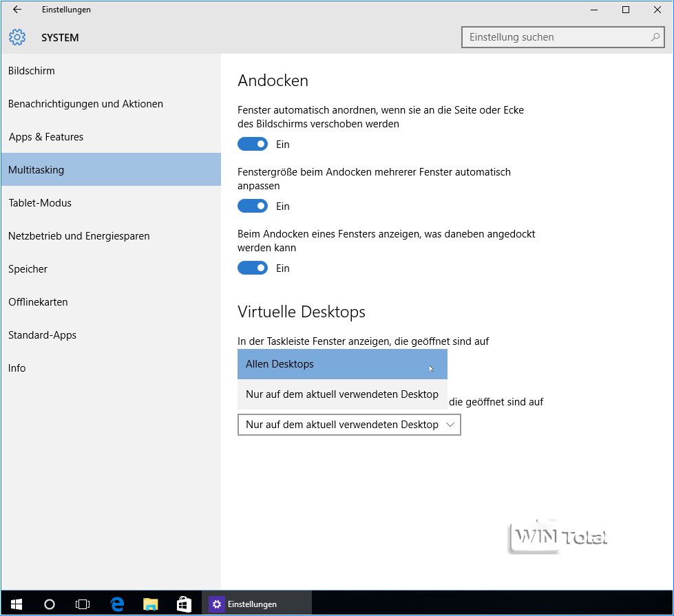The image size is (674, 616).
Task: Open File Explorer from taskbar
Action: point(150,604)
